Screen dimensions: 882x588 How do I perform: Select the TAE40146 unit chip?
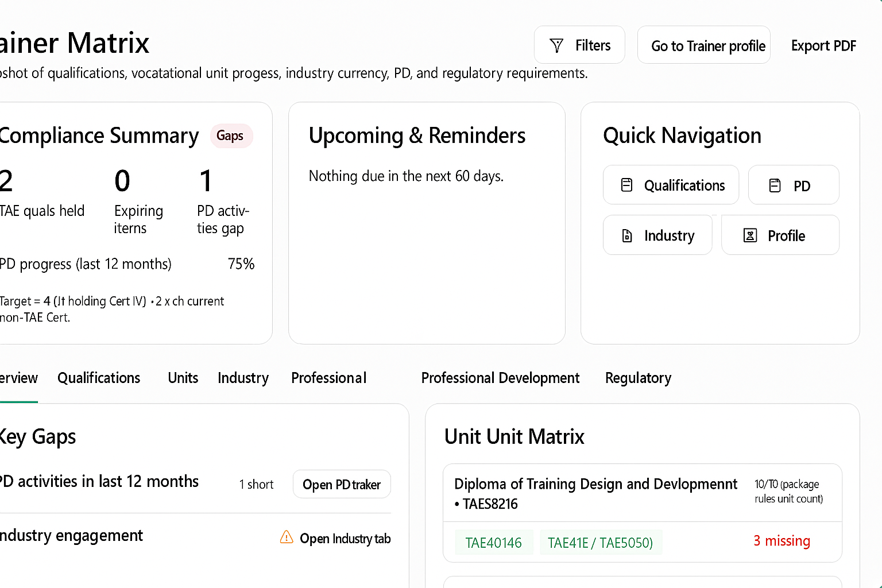(x=494, y=543)
